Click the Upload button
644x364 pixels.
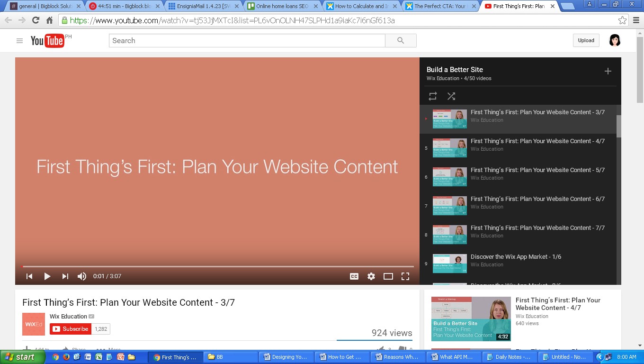586,40
